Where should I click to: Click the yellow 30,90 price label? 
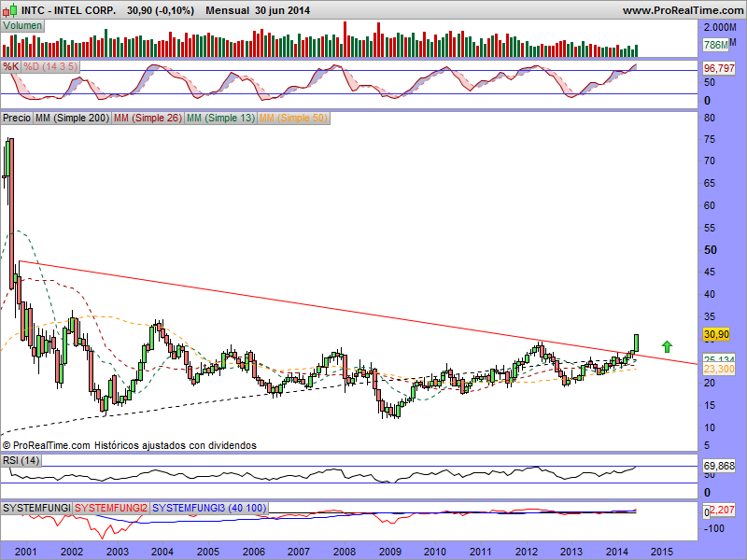(x=716, y=334)
